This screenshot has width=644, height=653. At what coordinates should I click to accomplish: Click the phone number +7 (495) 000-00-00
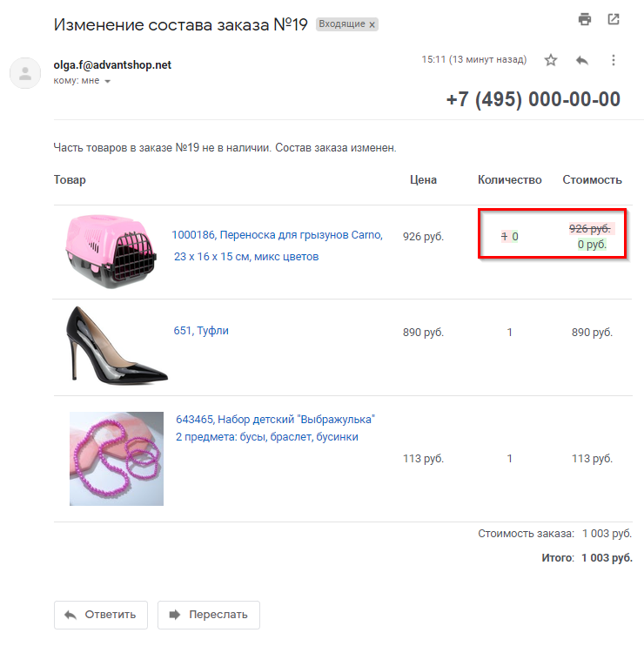click(533, 99)
